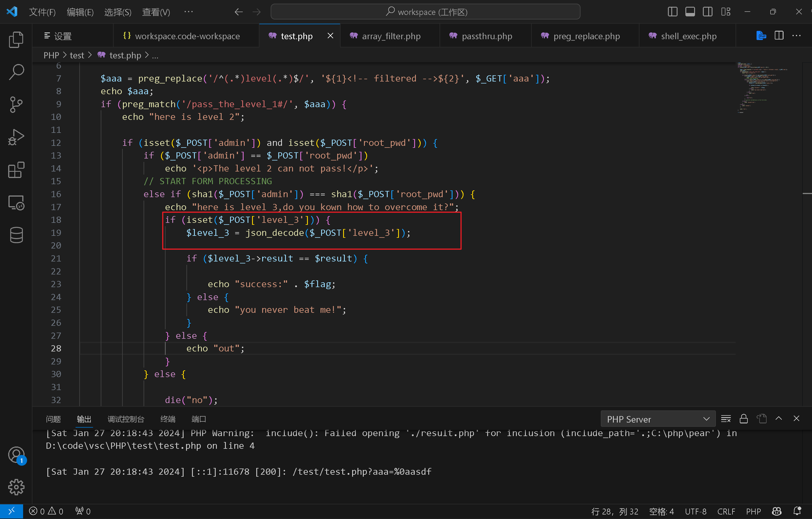Open Source Control view icon
The height and width of the screenshot is (519, 812).
[16, 105]
